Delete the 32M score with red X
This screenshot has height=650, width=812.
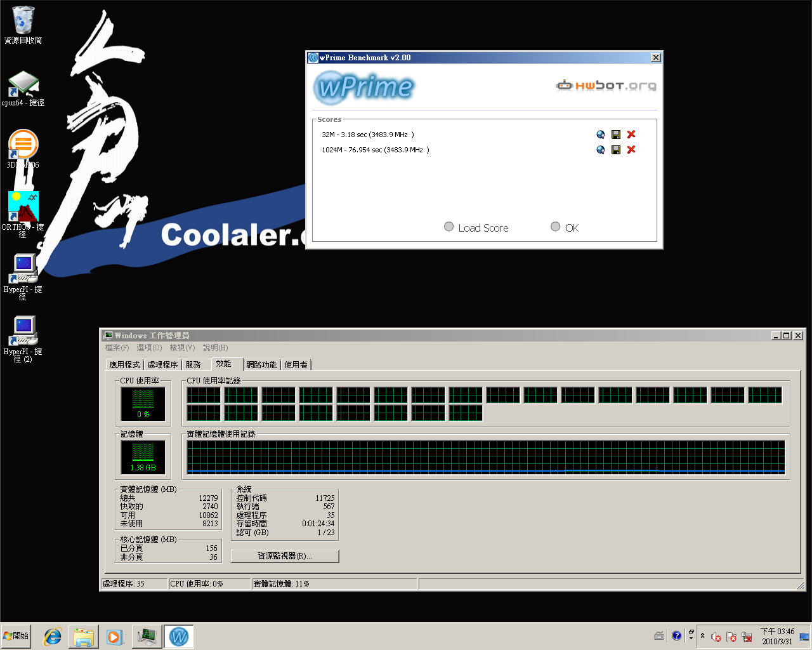pos(631,135)
